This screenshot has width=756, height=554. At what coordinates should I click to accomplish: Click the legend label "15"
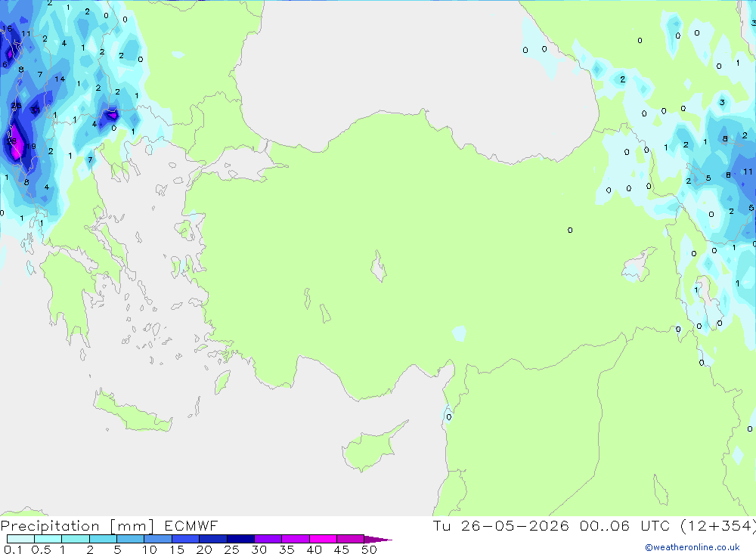(176, 549)
